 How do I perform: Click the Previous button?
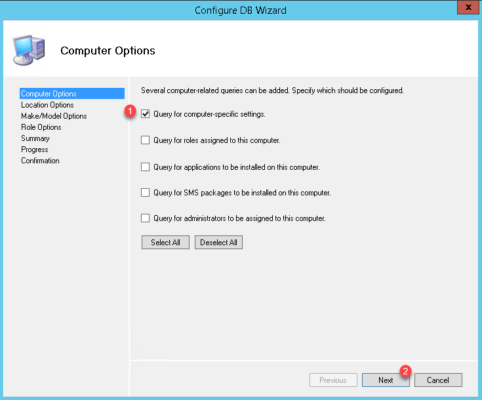point(333,380)
